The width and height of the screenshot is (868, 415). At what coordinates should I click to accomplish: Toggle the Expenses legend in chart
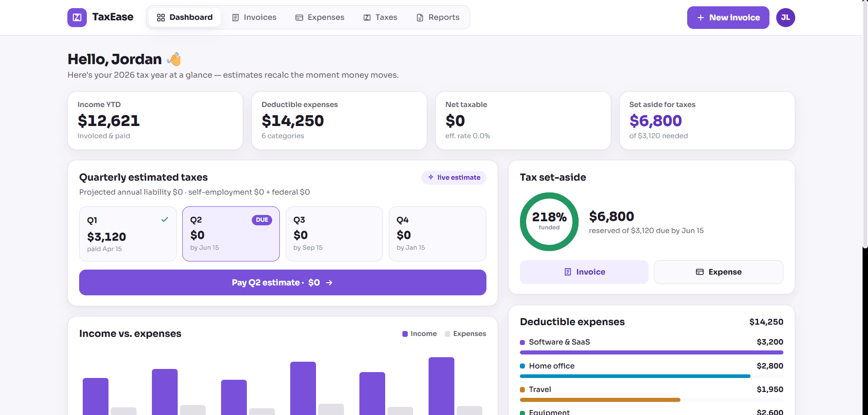click(x=466, y=334)
